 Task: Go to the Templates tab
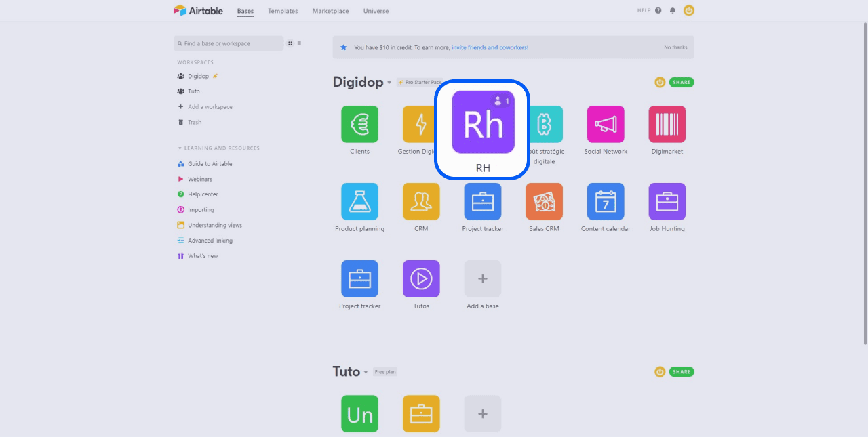coord(283,11)
